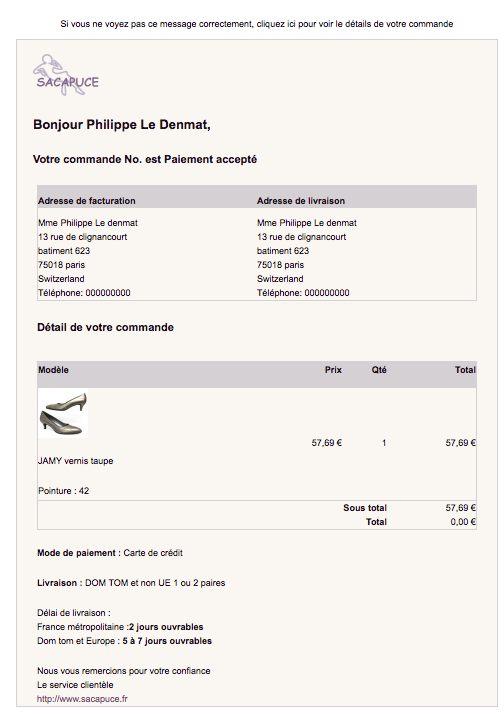This screenshot has width=504, height=723.
Task: Click the 'Paiement accepté' order status heading
Action: click(210, 160)
